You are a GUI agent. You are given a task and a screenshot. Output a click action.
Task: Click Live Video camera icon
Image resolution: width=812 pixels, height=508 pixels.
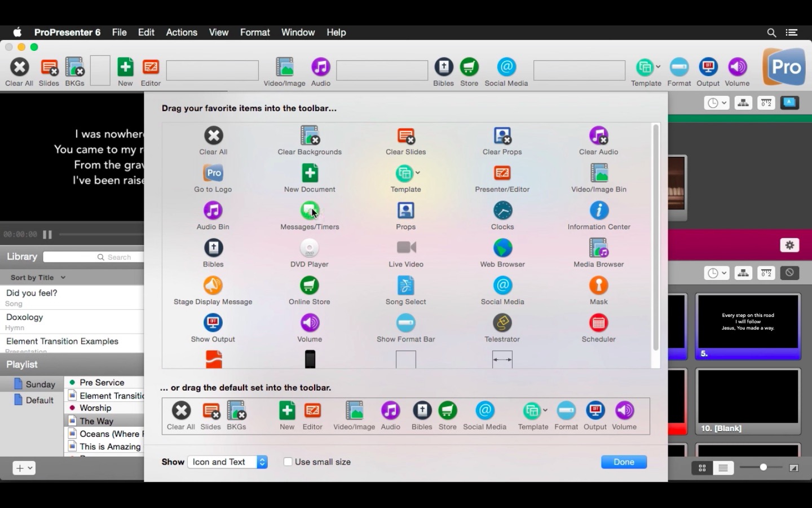coord(406,247)
